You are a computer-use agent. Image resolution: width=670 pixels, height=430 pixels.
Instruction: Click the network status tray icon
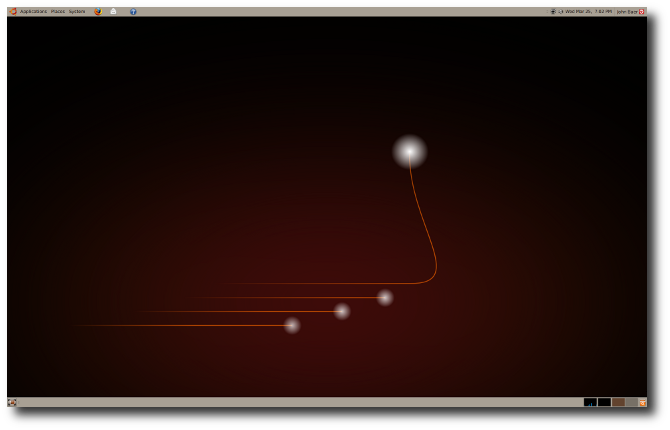[x=553, y=12]
